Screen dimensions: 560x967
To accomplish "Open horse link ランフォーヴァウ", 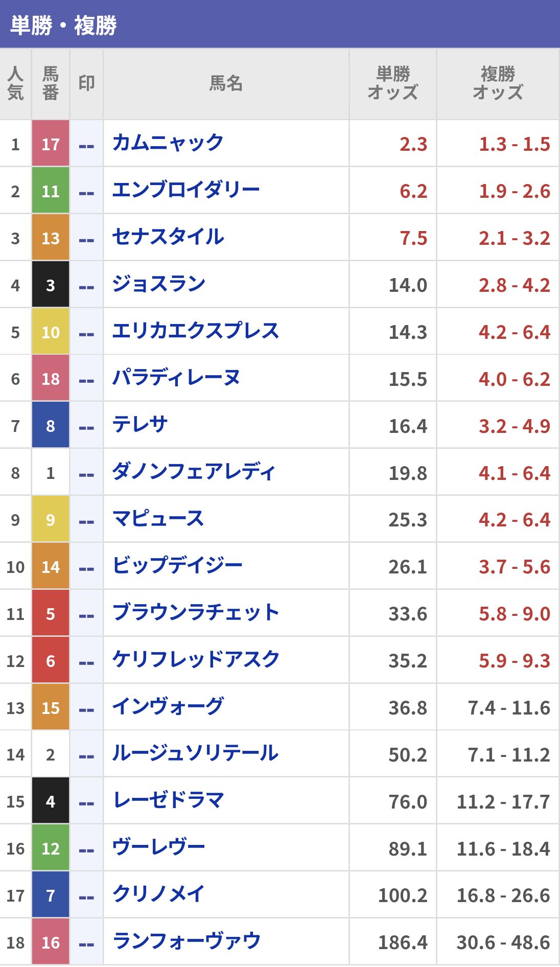I will point(186,941).
